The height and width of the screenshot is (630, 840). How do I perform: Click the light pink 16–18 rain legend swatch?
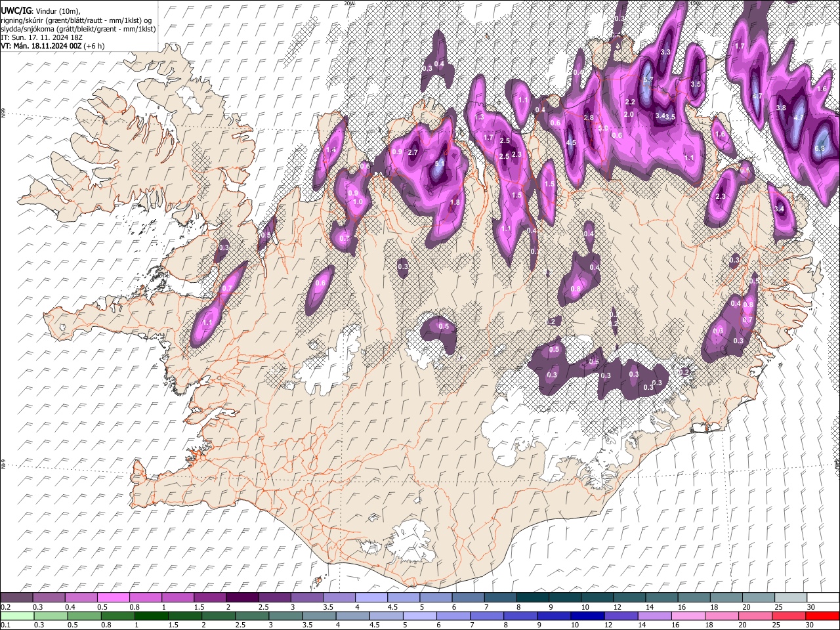[688, 616]
